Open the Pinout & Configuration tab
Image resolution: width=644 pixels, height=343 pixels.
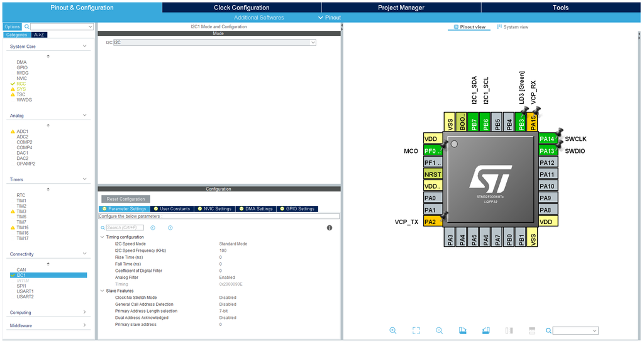pos(82,8)
